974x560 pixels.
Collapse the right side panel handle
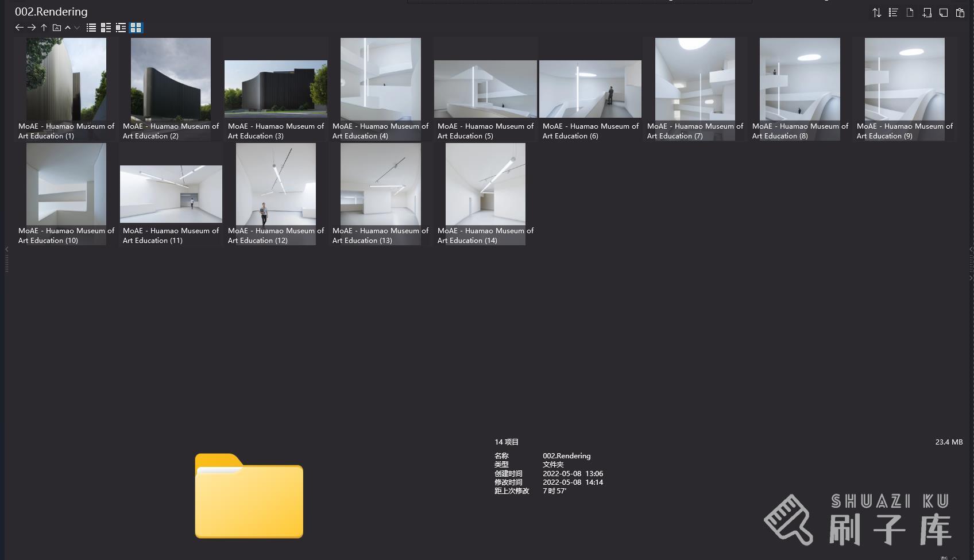971,249
